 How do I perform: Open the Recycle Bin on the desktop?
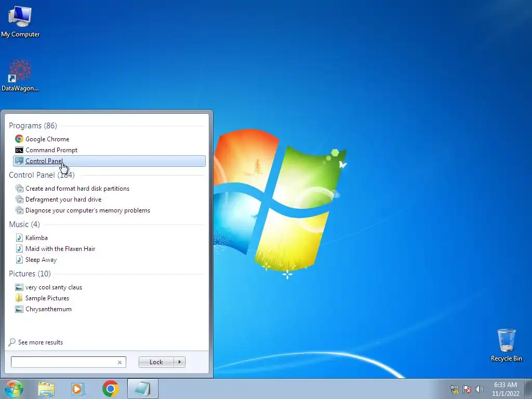click(506, 345)
